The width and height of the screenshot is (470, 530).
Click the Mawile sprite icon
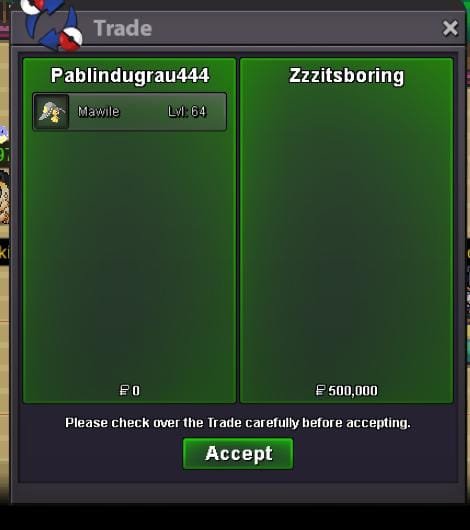pyautogui.click(x=51, y=112)
